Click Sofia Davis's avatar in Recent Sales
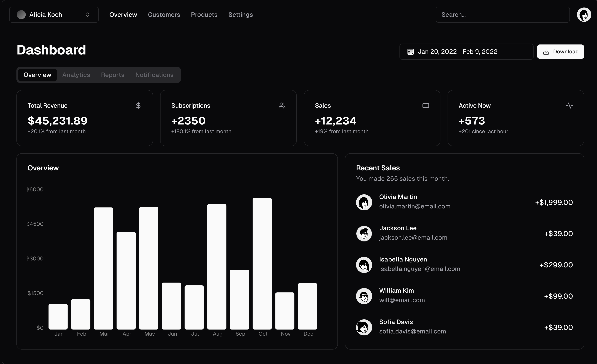This screenshot has width=597, height=364. (x=364, y=327)
